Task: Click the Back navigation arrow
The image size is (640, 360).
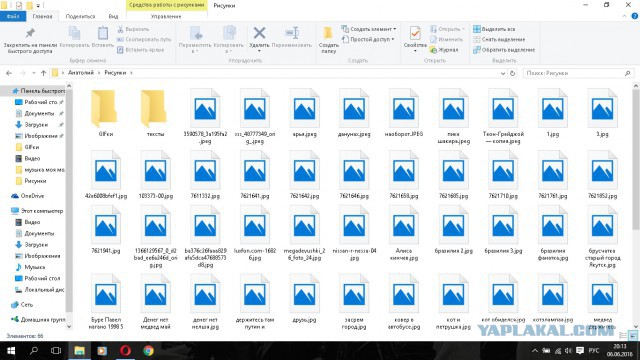Action: click(x=9, y=73)
